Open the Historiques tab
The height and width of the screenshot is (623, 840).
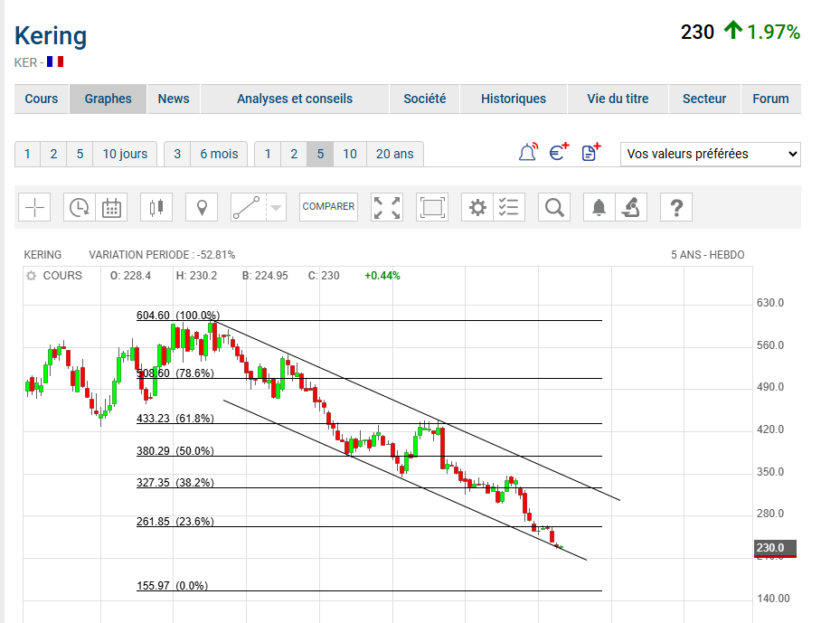pyautogui.click(x=514, y=99)
